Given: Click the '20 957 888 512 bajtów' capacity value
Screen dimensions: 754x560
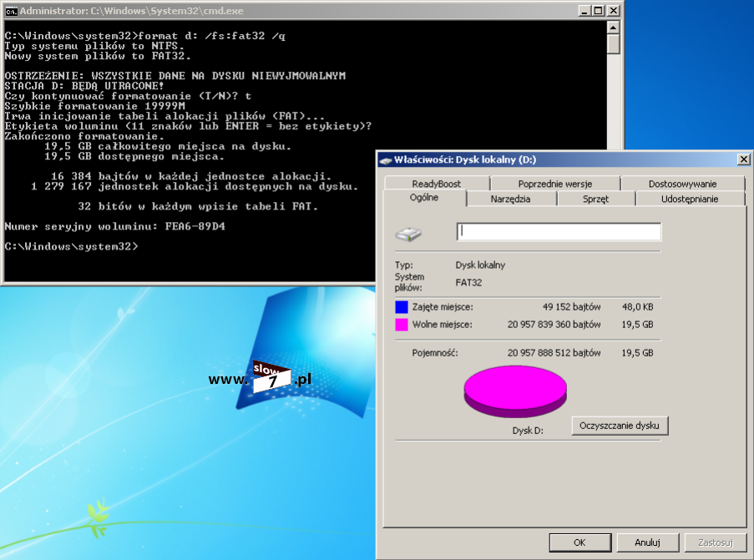Looking at the screenshot, I should tap(554, 353).
